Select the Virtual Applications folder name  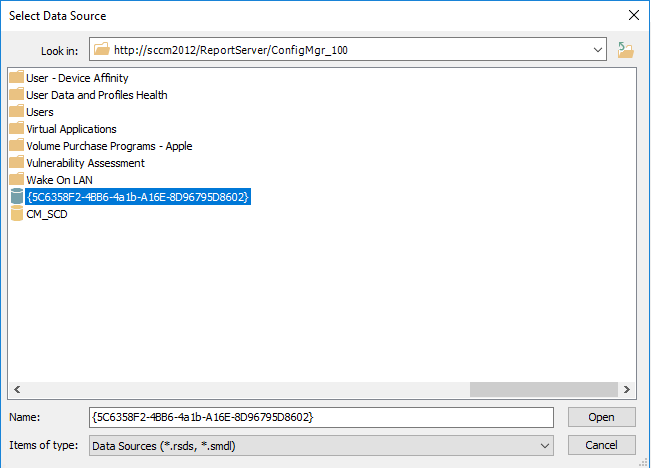pos(71,129)
